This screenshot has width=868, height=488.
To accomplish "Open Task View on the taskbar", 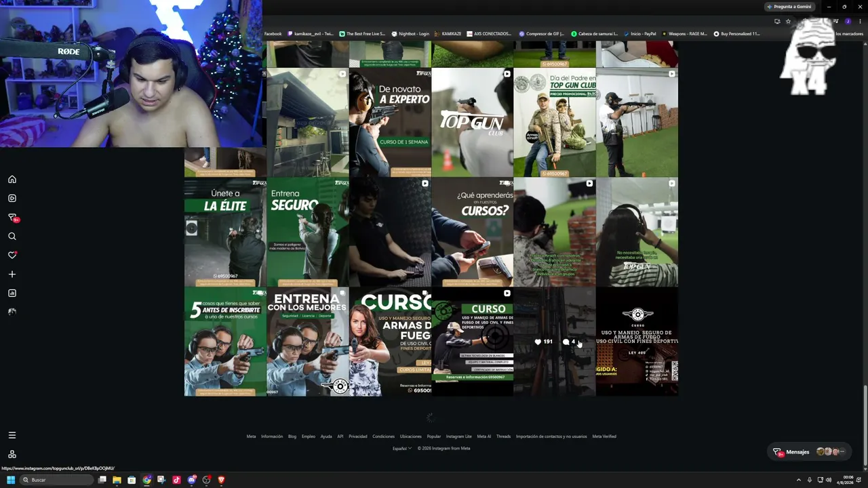I will pos(102,480).
